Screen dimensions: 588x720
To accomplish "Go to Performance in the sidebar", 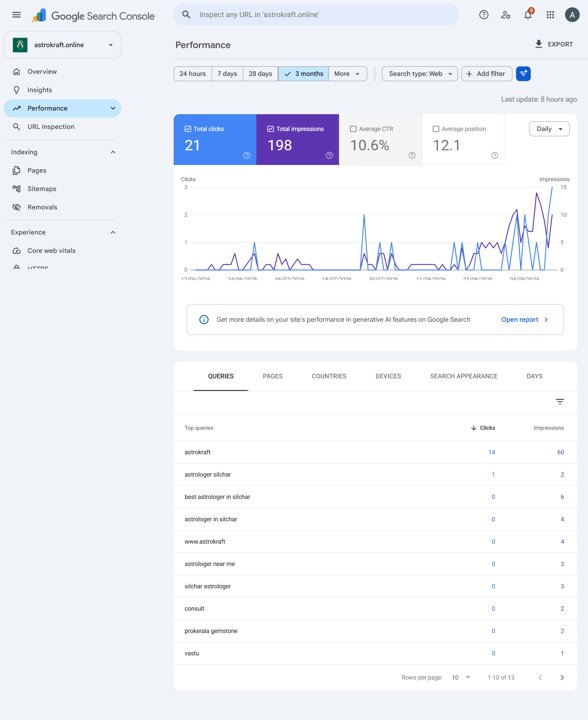I will coord(62,108).
